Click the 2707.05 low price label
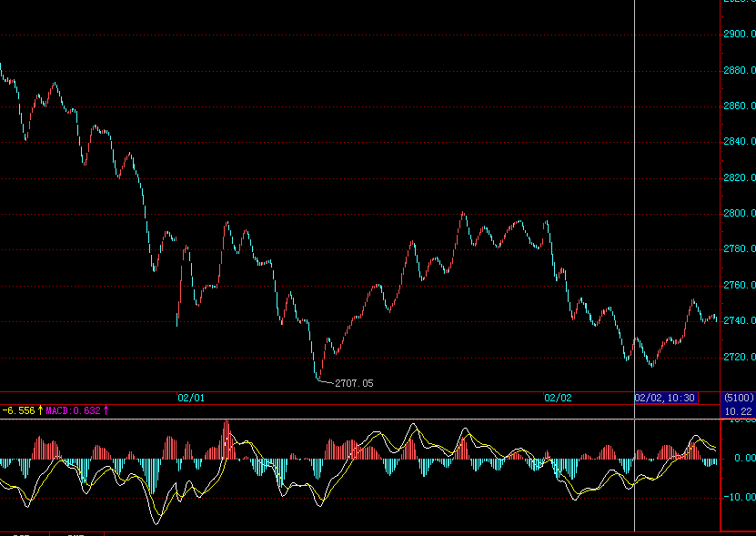The image size is (756, 536). click(354, 384)
